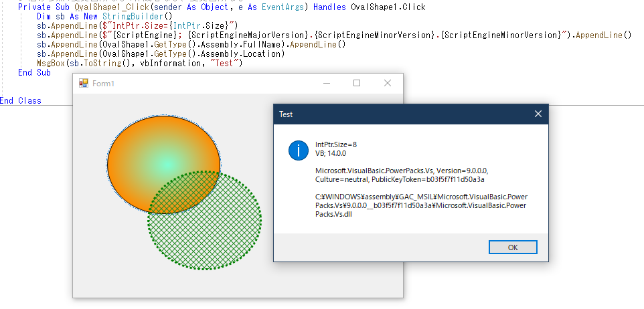This screenshot has height=309, width=644.
Task: Click the blue information icon
Action: click(298, 150)
